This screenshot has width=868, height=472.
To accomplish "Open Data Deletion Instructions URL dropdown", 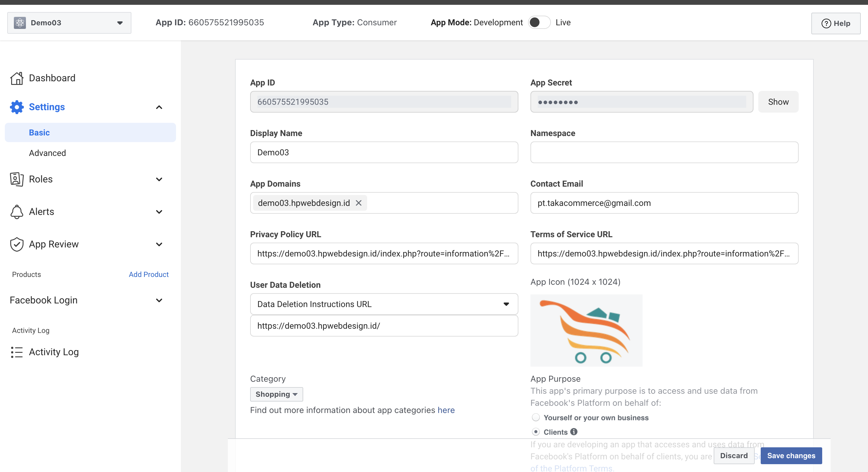I will (x=384, y=304).
